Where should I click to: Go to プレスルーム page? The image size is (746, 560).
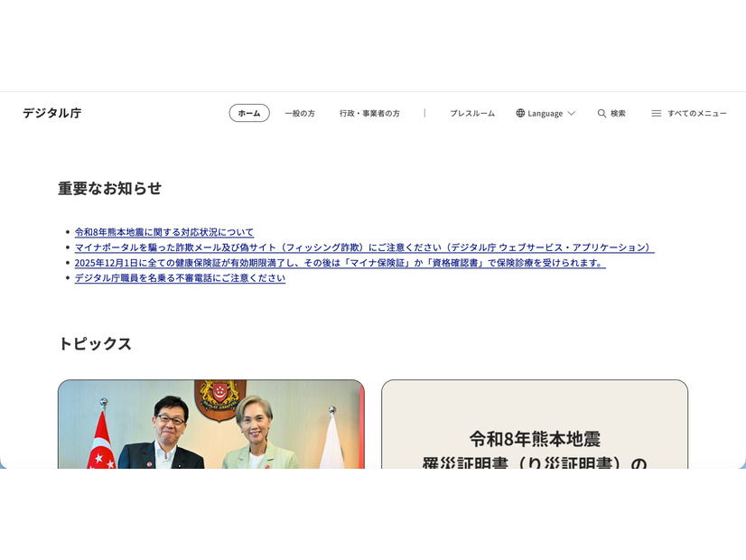click(x=472, y=113)
